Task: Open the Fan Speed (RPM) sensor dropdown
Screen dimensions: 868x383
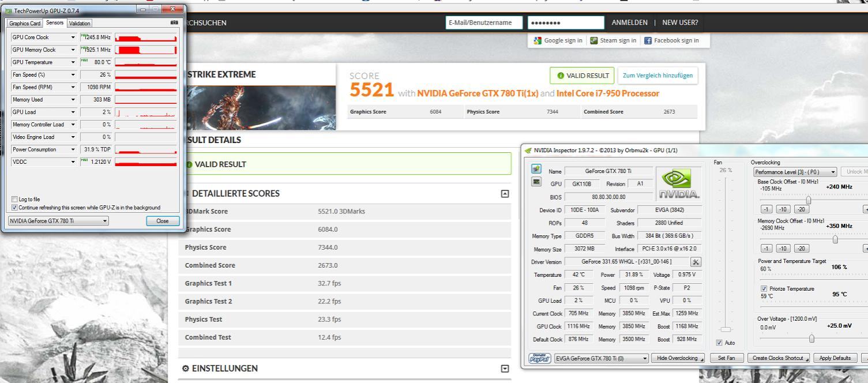Action: (73, 87)
